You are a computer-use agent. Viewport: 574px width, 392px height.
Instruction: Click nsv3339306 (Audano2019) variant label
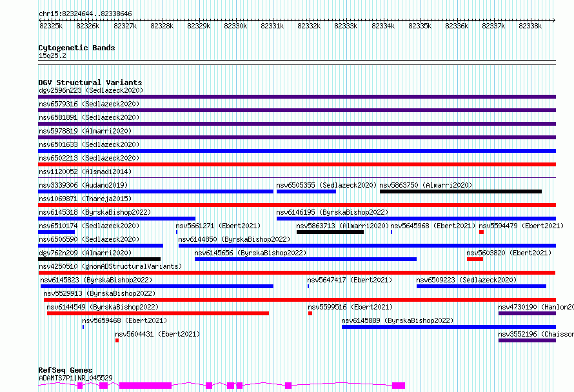pyautogui.click(x=83, y=185)
